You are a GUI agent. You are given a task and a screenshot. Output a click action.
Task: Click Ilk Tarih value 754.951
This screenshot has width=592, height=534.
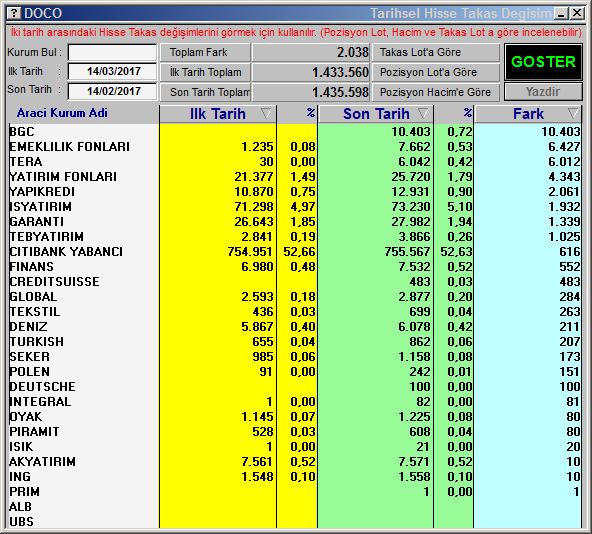coord(250,252)
